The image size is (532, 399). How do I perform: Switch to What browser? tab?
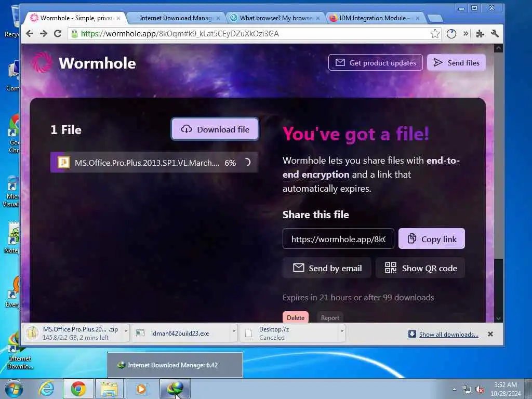click(x=275, y=18)
